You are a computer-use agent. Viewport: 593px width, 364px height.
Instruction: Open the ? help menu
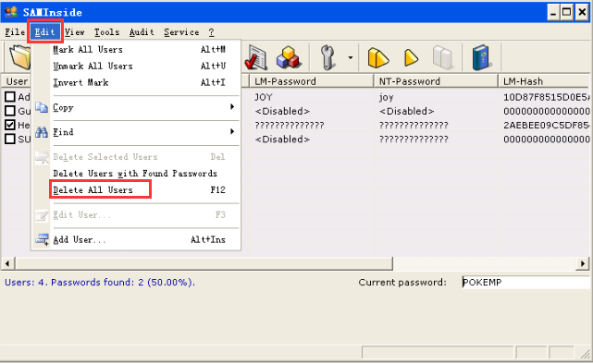[x=212, y=32]
